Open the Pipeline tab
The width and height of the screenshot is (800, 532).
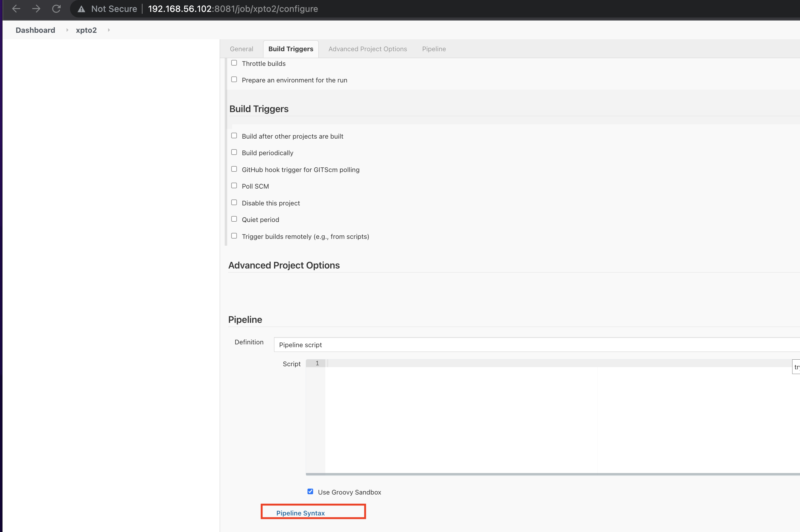[434, 49]
